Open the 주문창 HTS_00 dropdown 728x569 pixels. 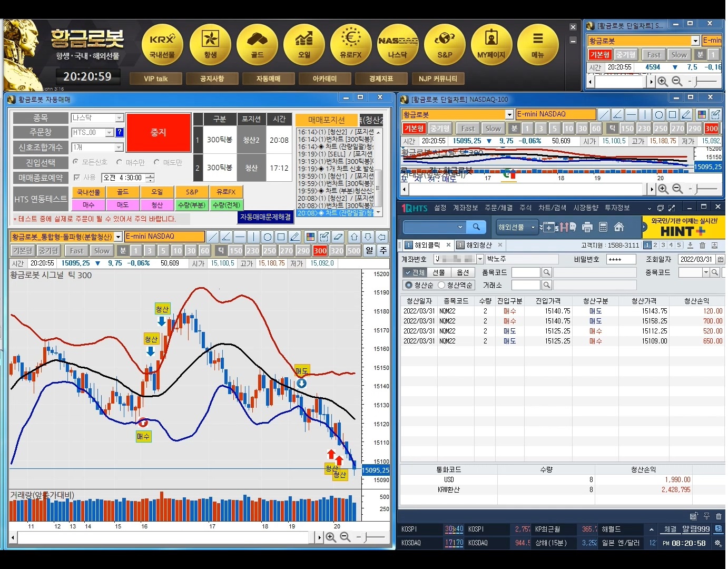click(110, 132)
